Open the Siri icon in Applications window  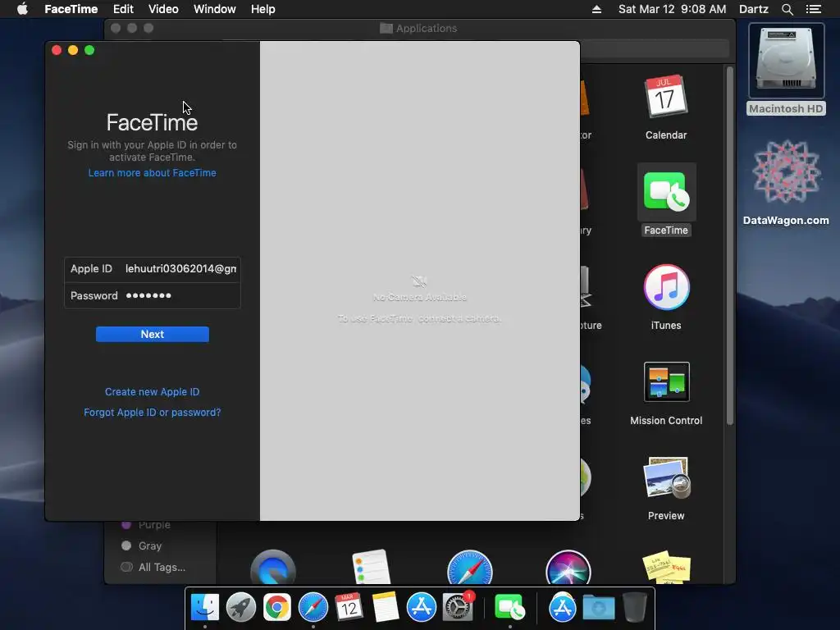point(568,568)
